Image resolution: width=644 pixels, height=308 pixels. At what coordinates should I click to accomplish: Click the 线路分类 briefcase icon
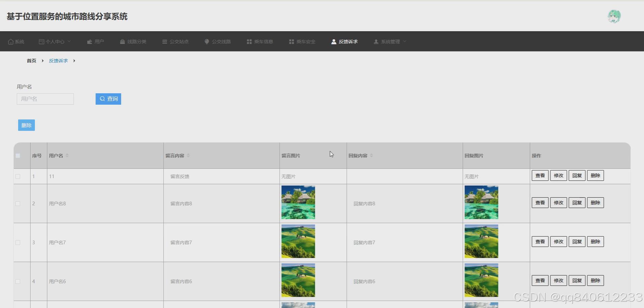(122, 42)
